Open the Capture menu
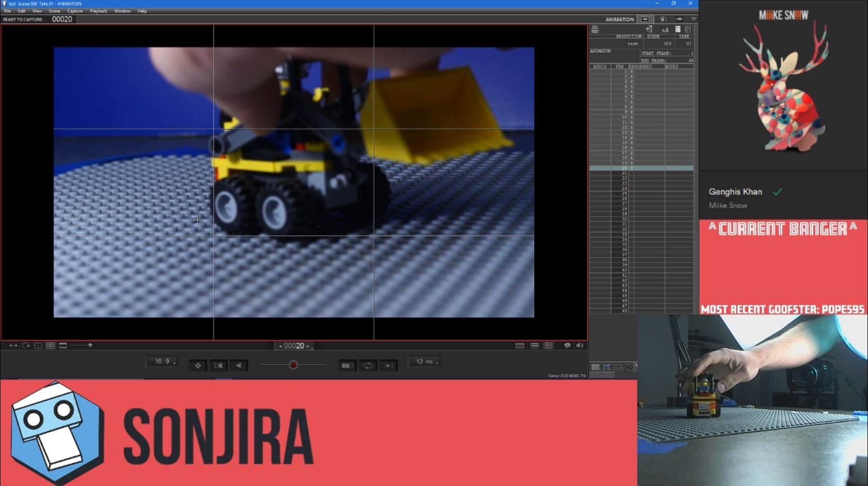 75,11
